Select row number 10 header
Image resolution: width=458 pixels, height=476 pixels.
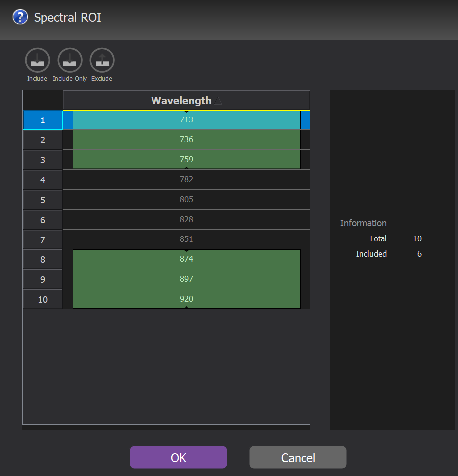point(43,299)
